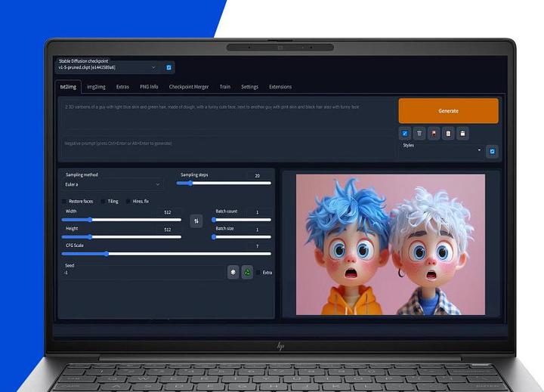Tick the Tiling checkbox

pyautogui.click(x=104, y=202)
